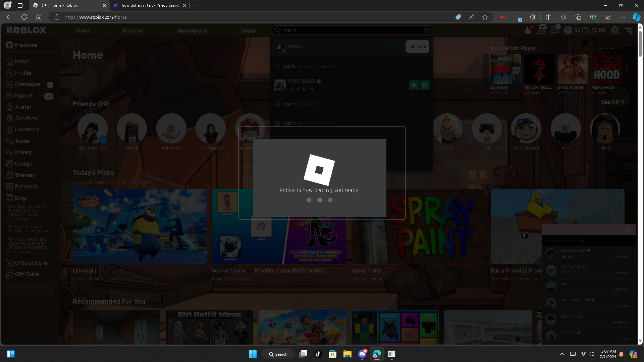The image size is (644, 362).
Task: Open Edge Copilot sidebar
Action: (636, 17)
